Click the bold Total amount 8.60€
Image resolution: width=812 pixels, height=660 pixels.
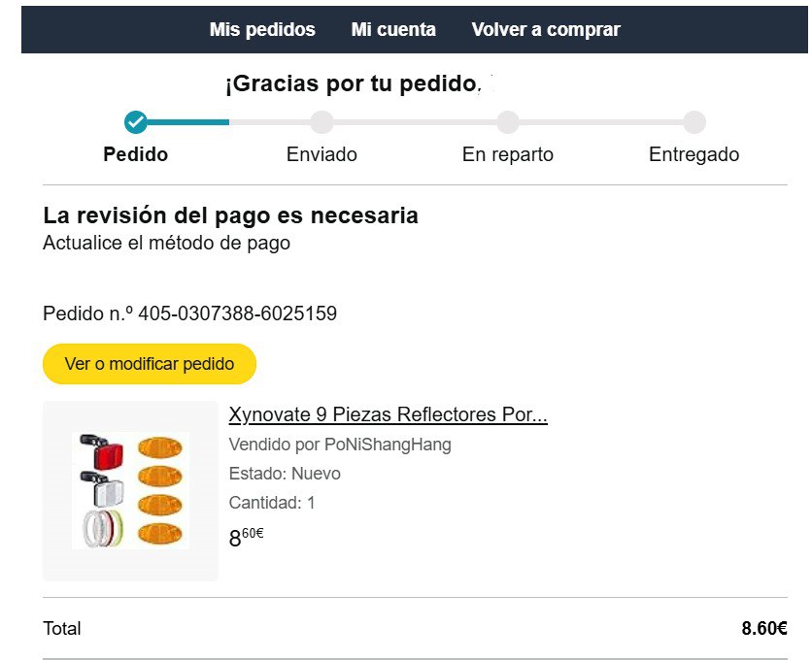763,628
